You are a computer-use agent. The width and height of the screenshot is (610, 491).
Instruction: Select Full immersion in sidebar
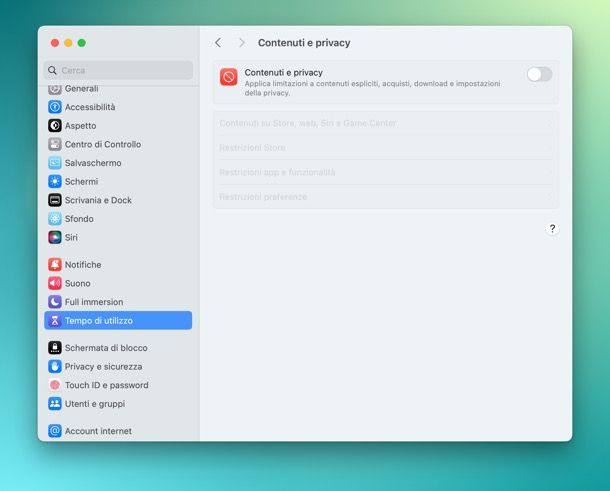118,302
